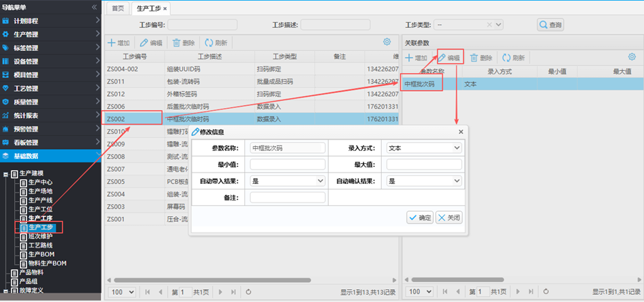
Task: Click the 确定 confirm button
Action: pos(420,218)
